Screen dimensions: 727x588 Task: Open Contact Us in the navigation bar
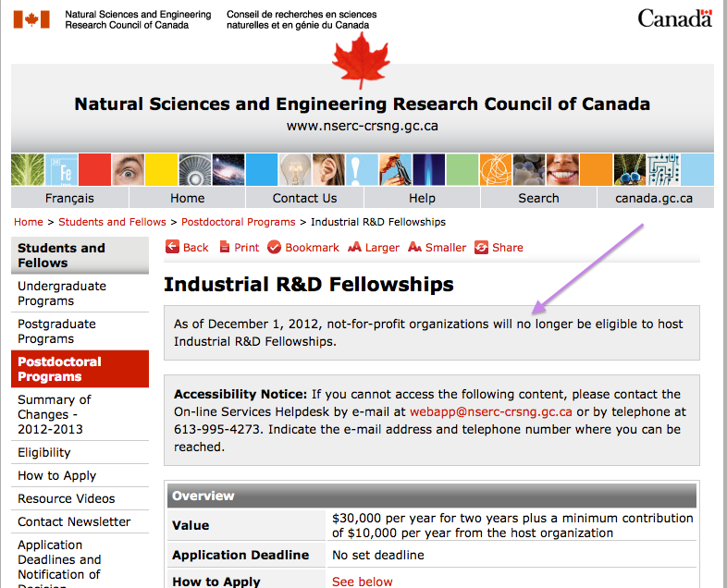(x=304, y=198)
